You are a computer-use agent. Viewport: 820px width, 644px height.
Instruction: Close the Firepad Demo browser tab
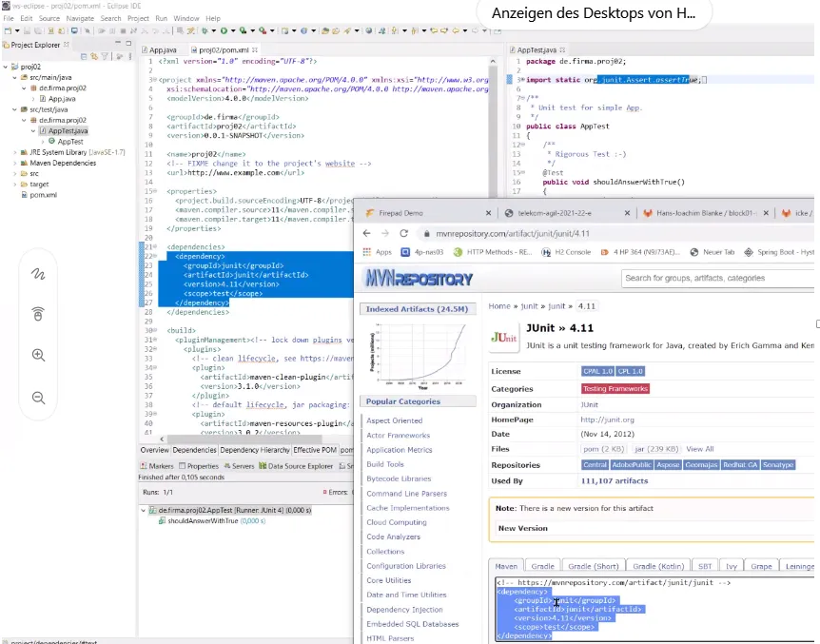(488, 213)
